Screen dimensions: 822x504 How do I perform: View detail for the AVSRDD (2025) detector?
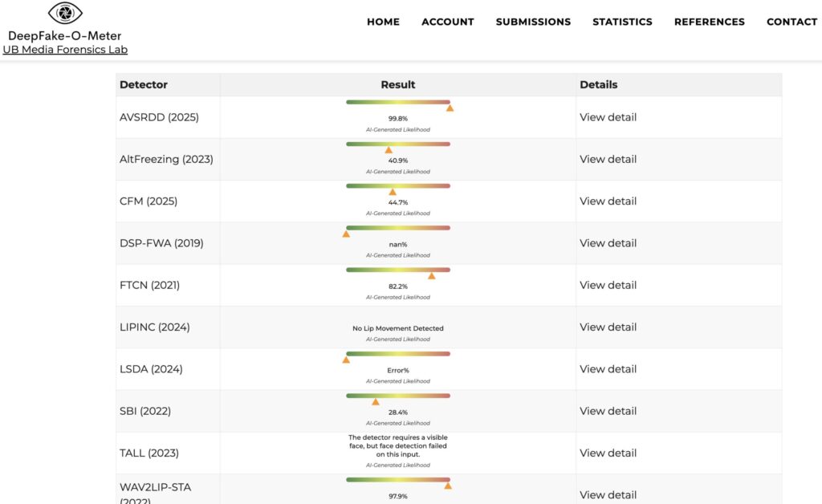click(608, 117)
